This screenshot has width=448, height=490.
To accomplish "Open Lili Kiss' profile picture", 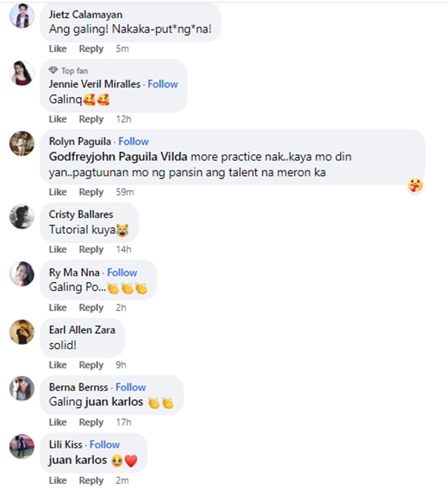I will (22, 446).
